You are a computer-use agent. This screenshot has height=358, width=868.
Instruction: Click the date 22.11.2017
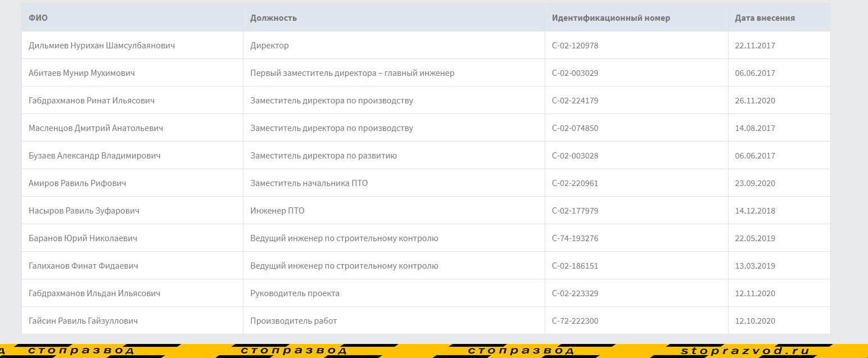click(755, 46)
